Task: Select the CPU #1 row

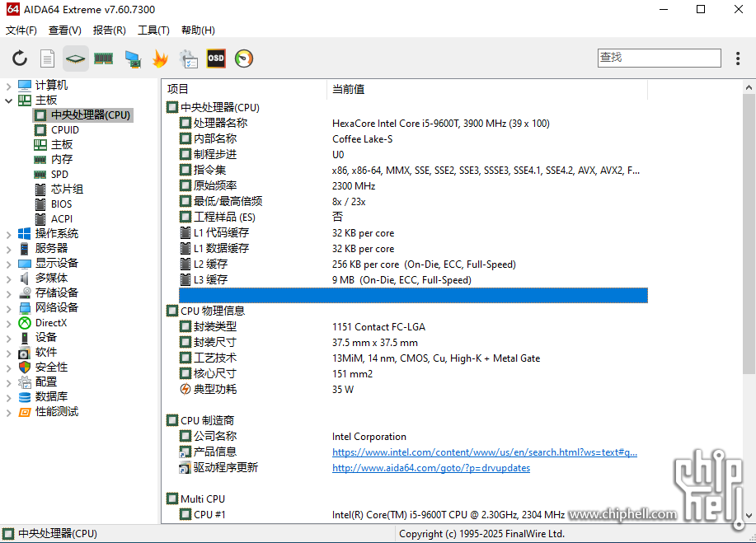Action: [413, 515]
